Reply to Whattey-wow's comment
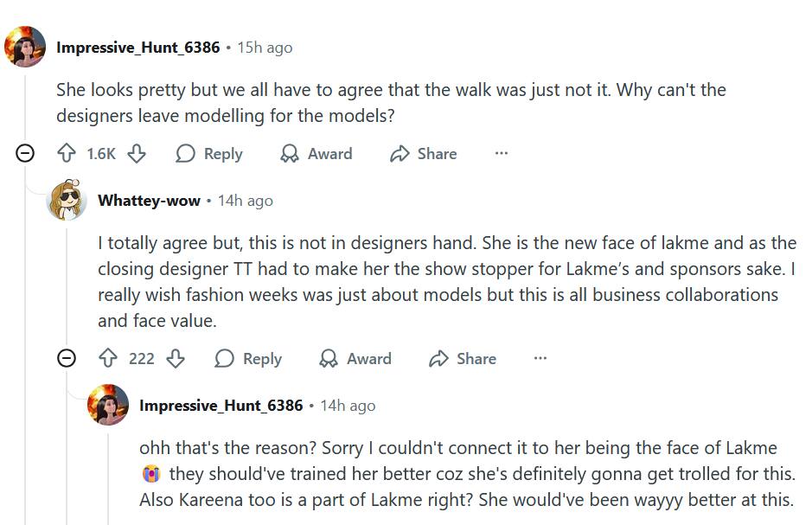 pos(249,359)
